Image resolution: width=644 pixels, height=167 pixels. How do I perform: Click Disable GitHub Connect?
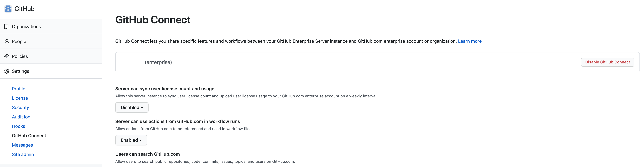(608, 62)
